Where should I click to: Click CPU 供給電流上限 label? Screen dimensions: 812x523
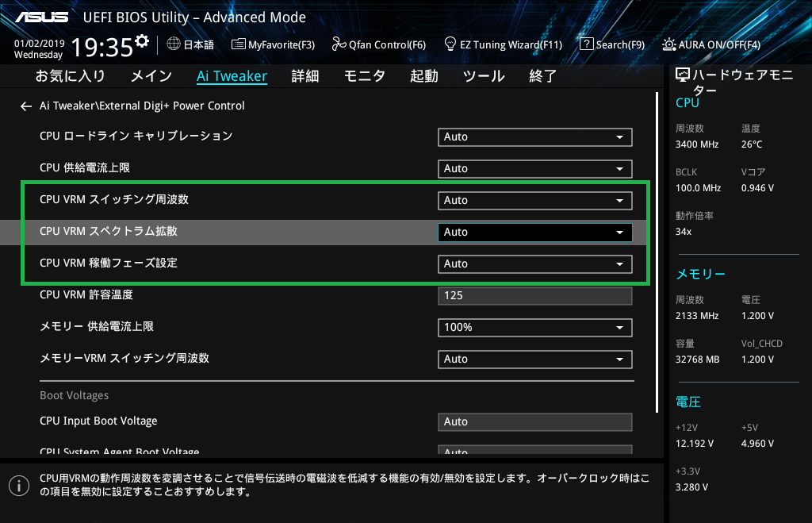pos(85,167)
